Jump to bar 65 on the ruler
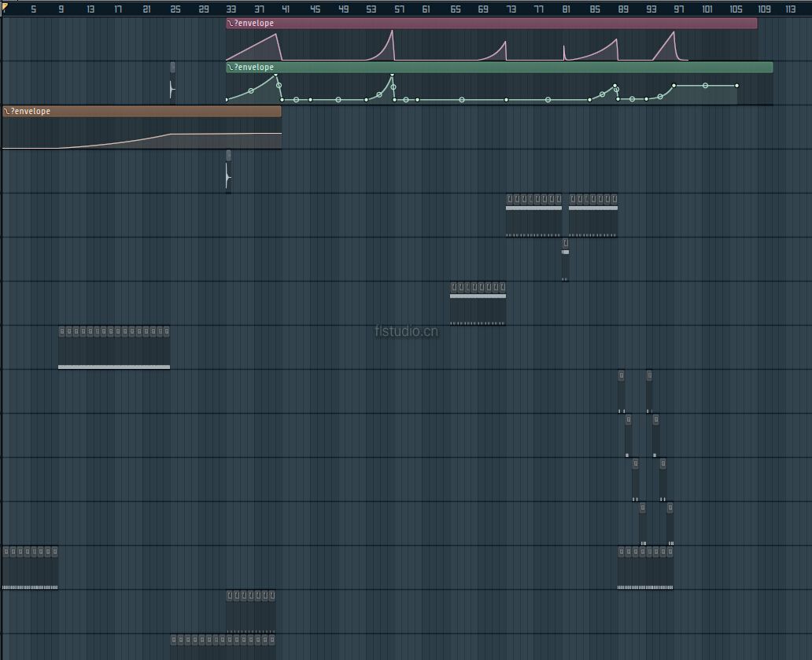 pos(456,9)
